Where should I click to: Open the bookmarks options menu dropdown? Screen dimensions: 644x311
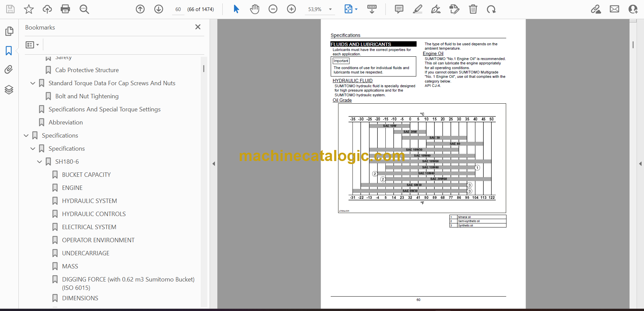click(x=32, y=45)
